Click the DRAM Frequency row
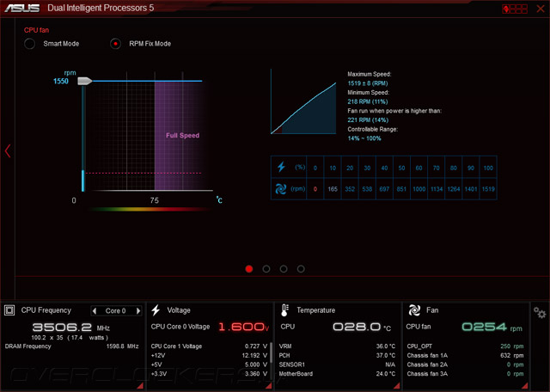The image size is (550, 392). click(72, 346)
